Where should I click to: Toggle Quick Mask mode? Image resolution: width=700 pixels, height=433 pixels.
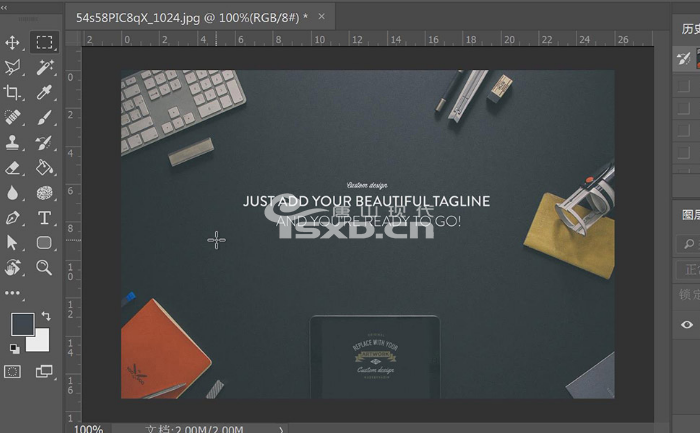click(x=12, y=371)
